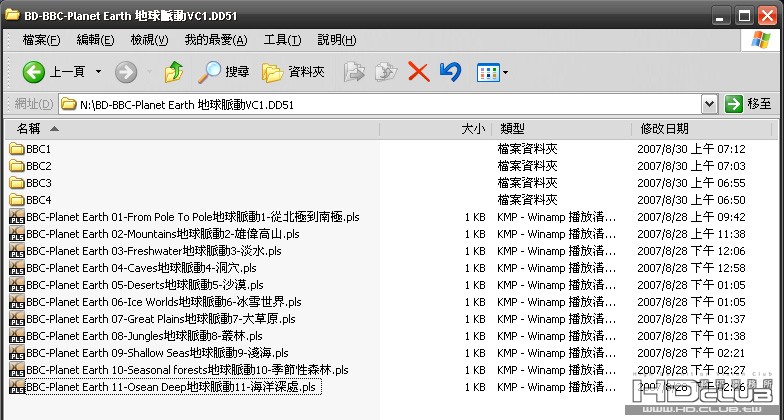Expand the Views dropdown arrow
This screenshot has width=784, height=420.
506,73
